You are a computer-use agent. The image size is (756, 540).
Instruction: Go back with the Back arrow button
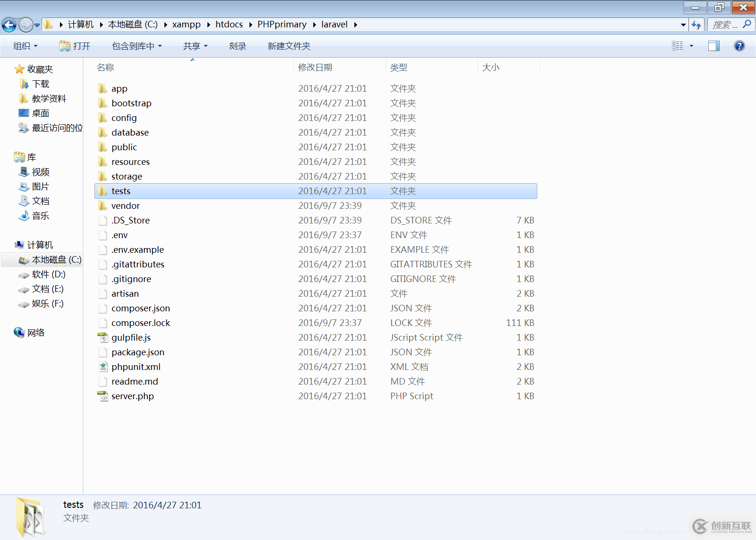tap(9, 25)
